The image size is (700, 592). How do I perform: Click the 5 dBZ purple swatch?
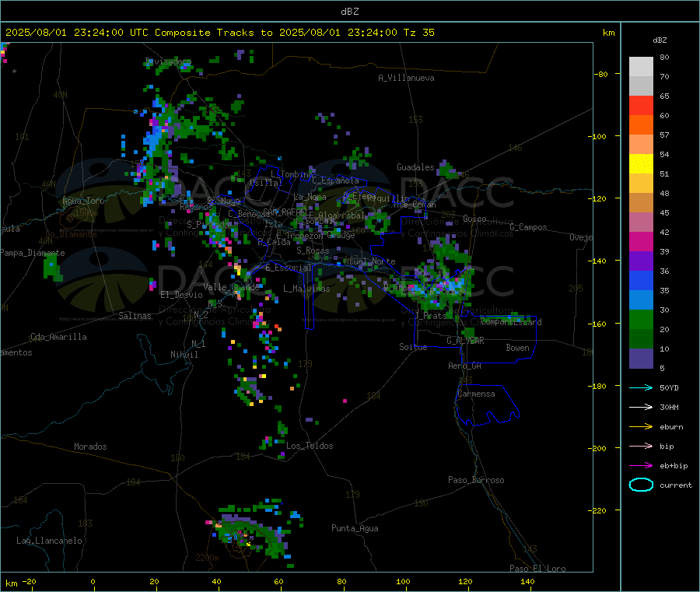click(x=641, y=359)
